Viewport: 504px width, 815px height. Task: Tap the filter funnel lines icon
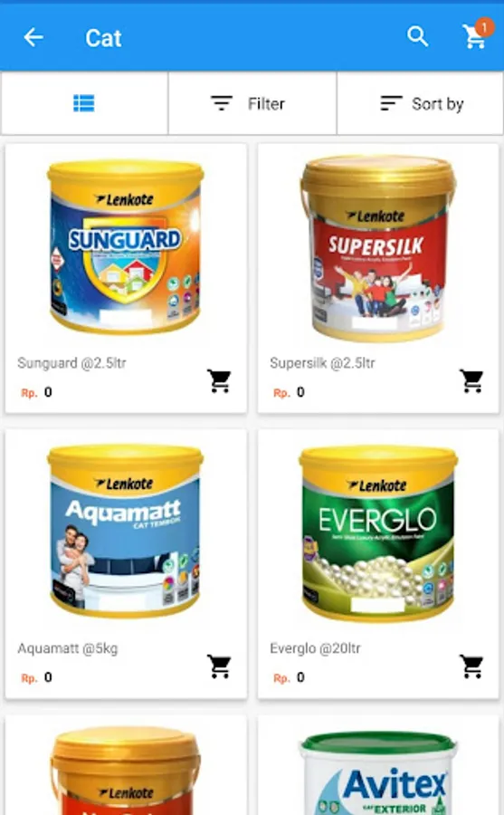[222, 103]
